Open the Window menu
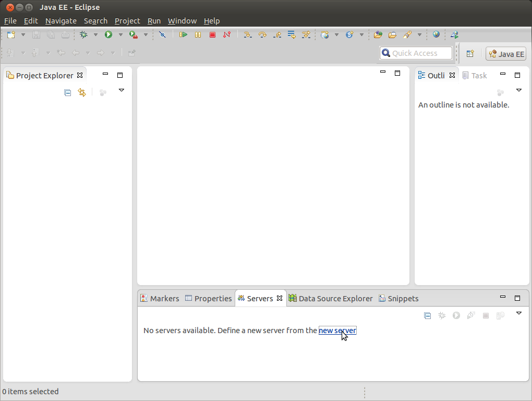 pyautogui.click(x=182, y=21)
